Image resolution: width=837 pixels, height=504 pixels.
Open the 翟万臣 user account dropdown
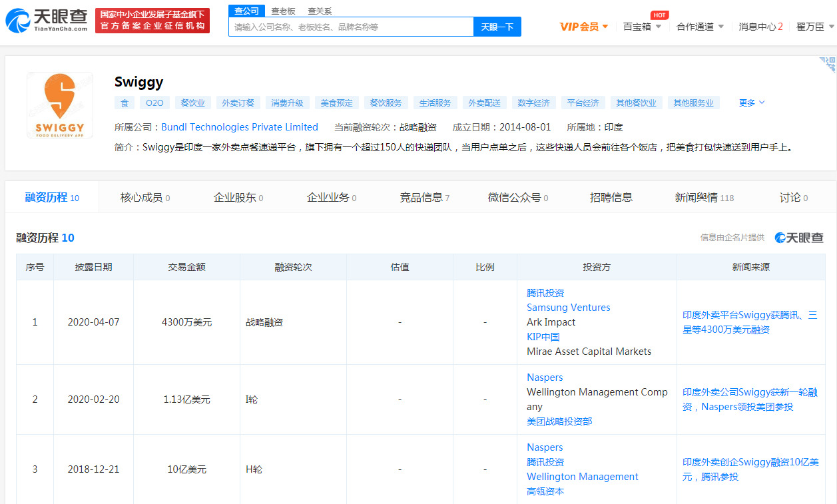click(815, 27)
